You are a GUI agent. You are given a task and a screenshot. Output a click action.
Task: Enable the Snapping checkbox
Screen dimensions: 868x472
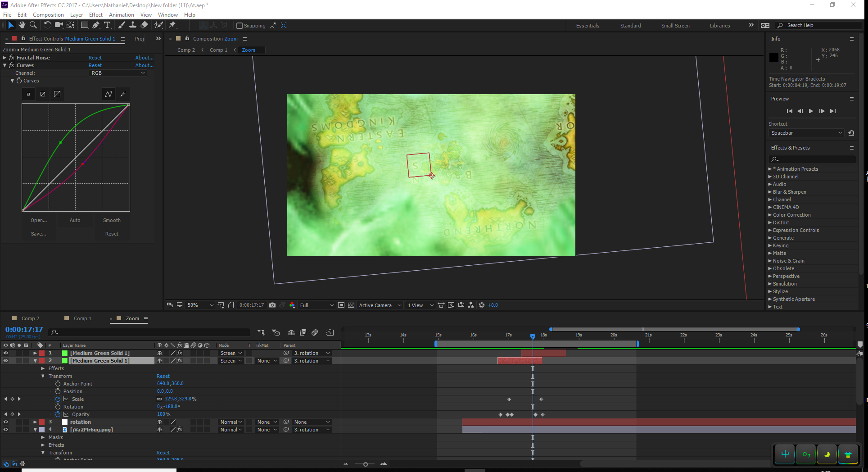240,26
